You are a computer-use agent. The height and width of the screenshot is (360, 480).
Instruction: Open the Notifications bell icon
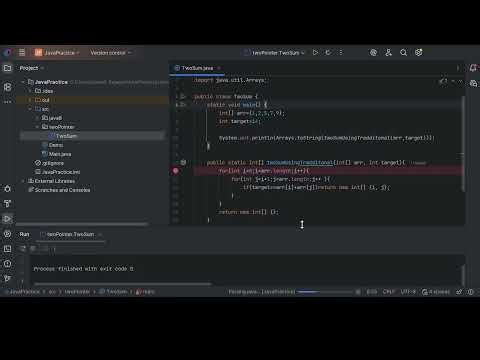[x=473, y=68]
